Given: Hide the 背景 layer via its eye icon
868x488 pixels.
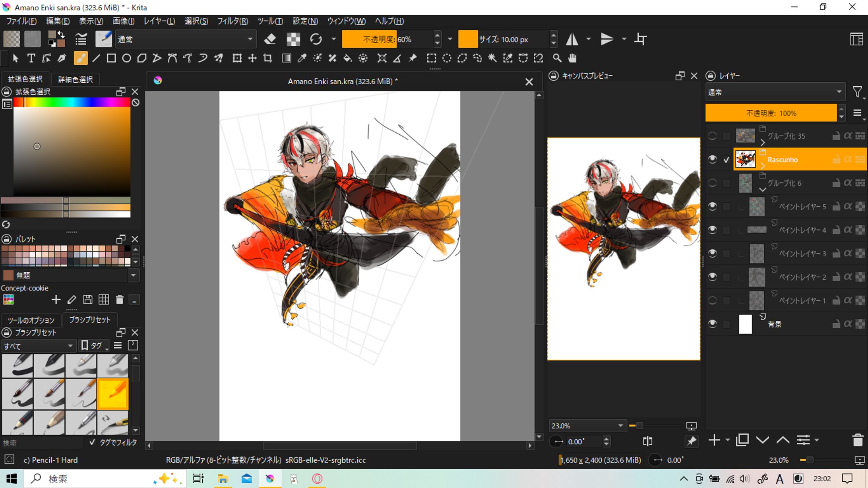Looking at the screenshot, I should click(x=712, y=324).
